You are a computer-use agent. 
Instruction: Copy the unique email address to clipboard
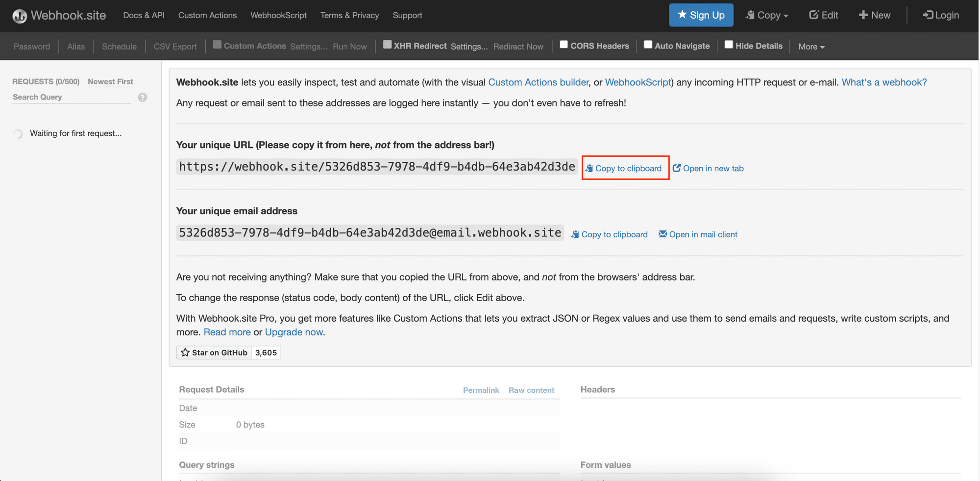(609, 234)
